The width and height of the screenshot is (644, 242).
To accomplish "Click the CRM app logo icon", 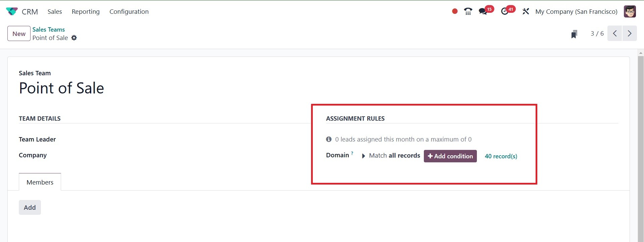I will click(x=12, y=11).
